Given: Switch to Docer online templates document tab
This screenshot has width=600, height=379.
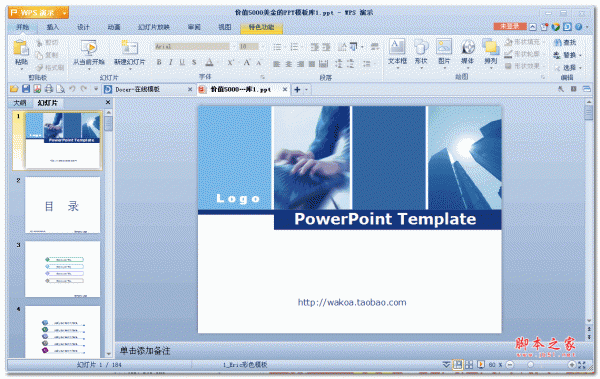Looking at the screenshot, I should (x=147, y=90).
